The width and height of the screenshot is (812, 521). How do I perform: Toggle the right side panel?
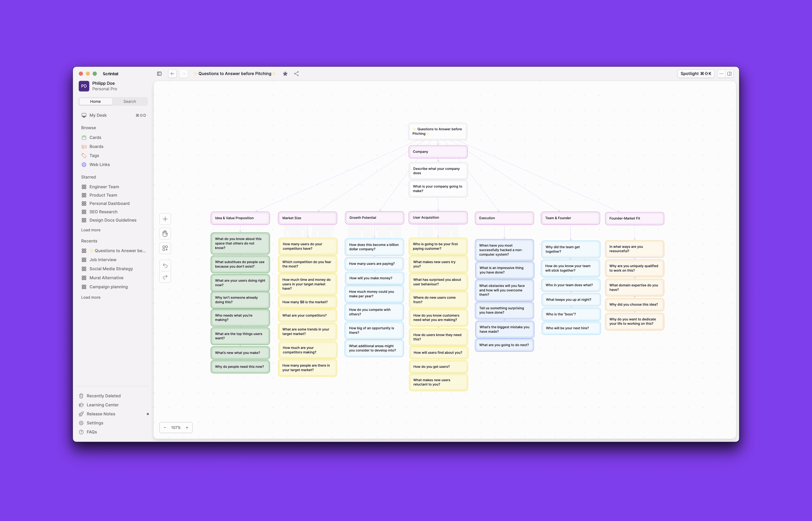(730, 74)
